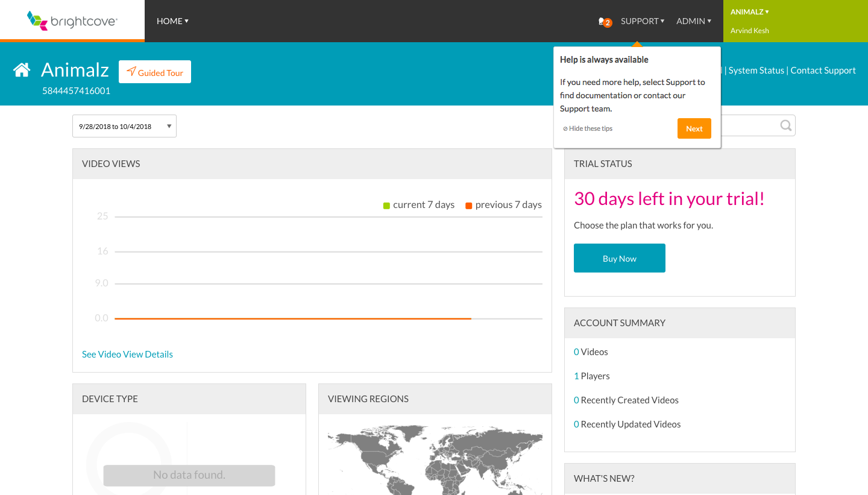
Task: Click the home icon beside Animalz
Action: pyautogui.click(x=22, y=71)
